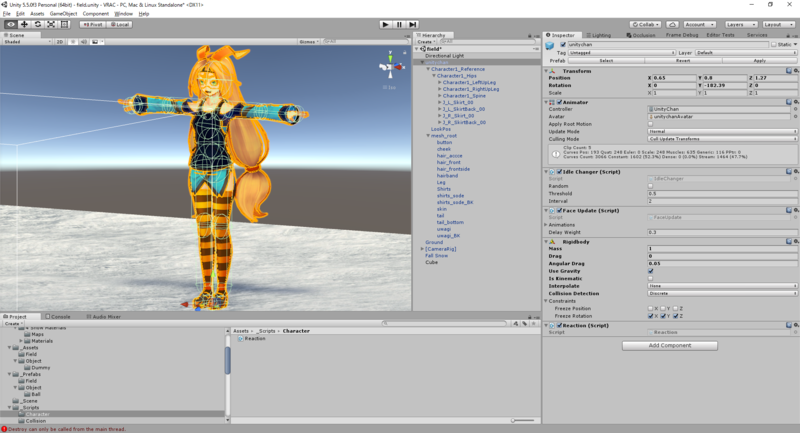Open the GameObject menu
800x433 pixels.
[x=63, y=14]
